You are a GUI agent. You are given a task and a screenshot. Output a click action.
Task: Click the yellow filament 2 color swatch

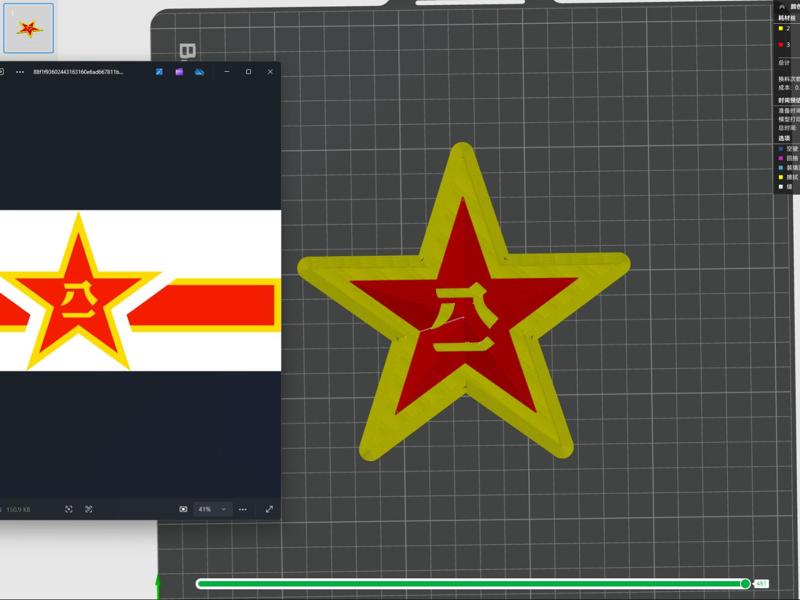click(781, 29)
